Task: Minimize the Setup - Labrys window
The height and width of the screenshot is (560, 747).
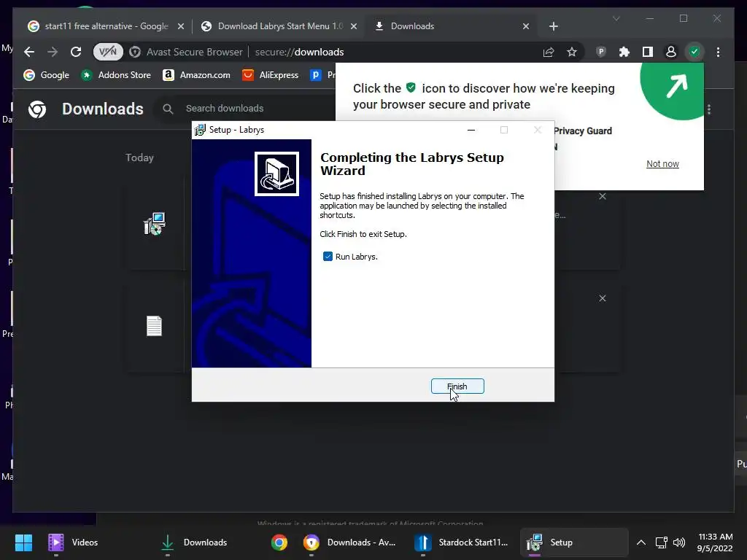Action: tap(471, 130)
